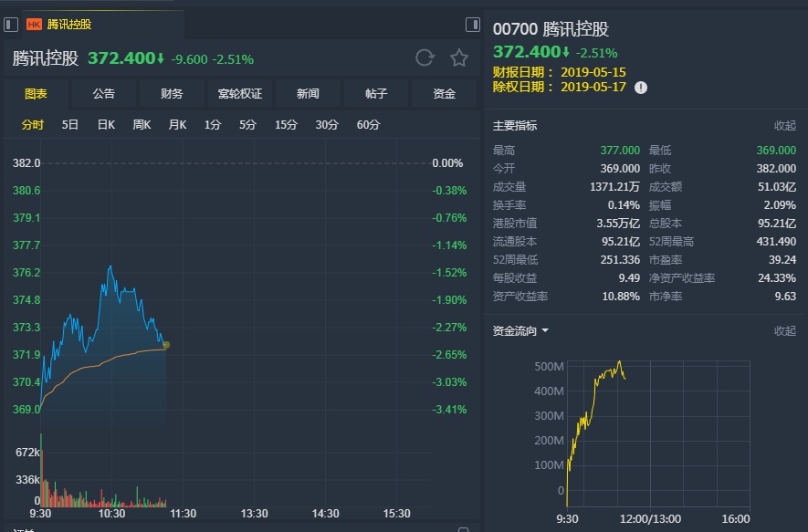This screenshot has height=532, width=808.
Task: Click the 52周最低 value 251.336
Action: coord(620,259)
